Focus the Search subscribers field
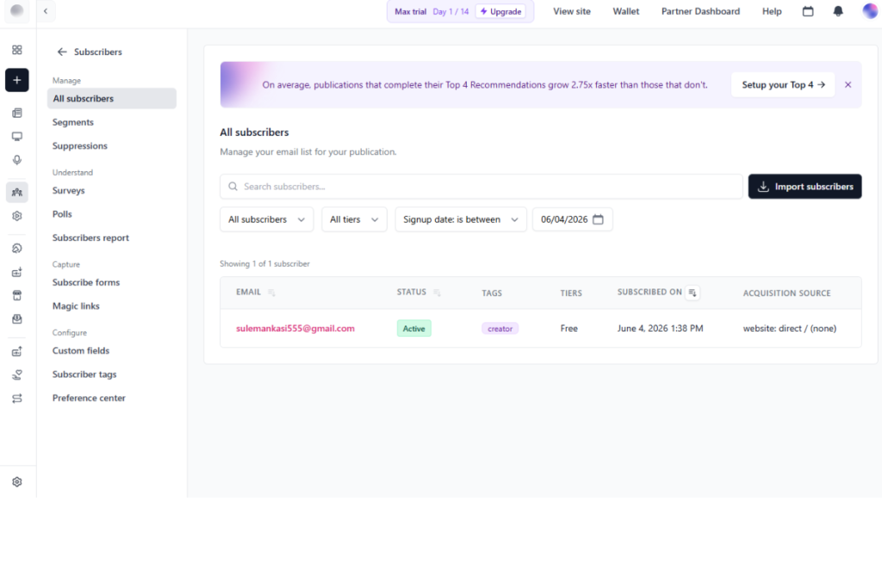The image size is (882, 588). [x=481, y=186]
